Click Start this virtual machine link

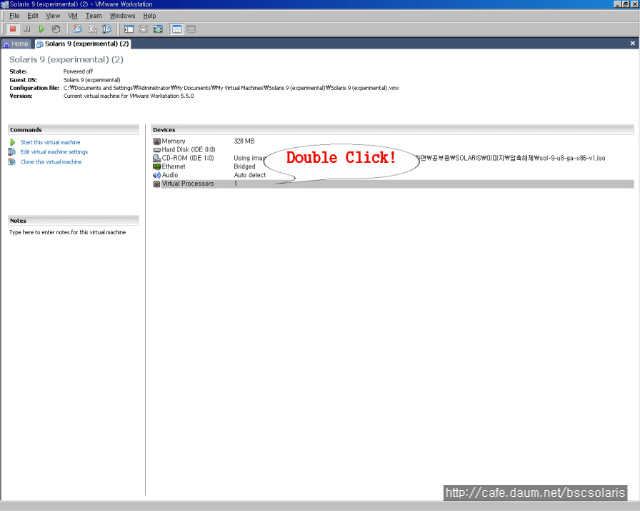[50, 142]
